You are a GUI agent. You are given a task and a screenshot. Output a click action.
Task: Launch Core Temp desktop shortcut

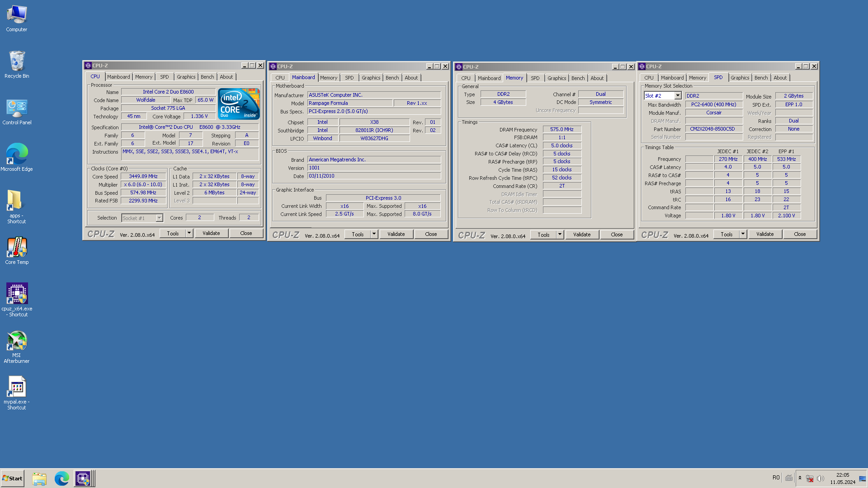click(17, 251)
